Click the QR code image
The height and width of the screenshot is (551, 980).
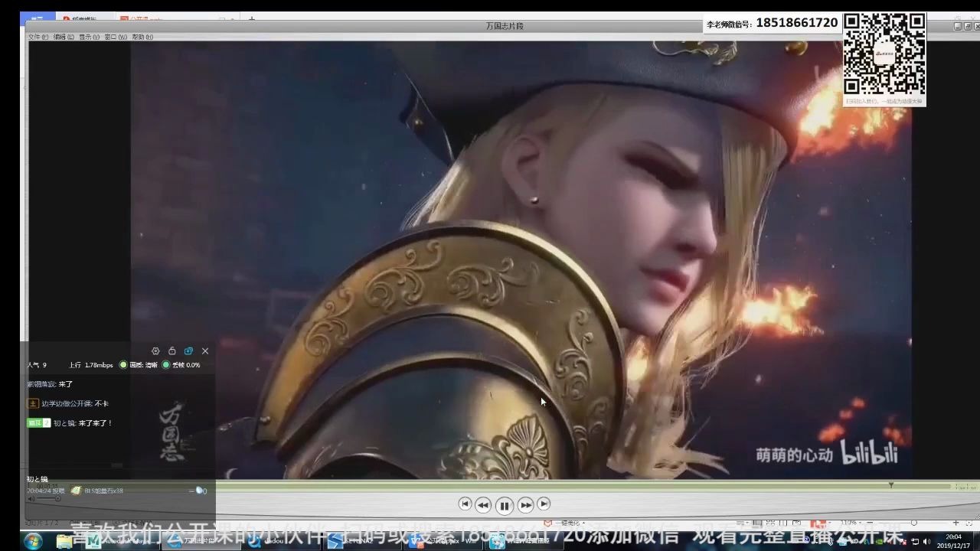tap(884, 54)
